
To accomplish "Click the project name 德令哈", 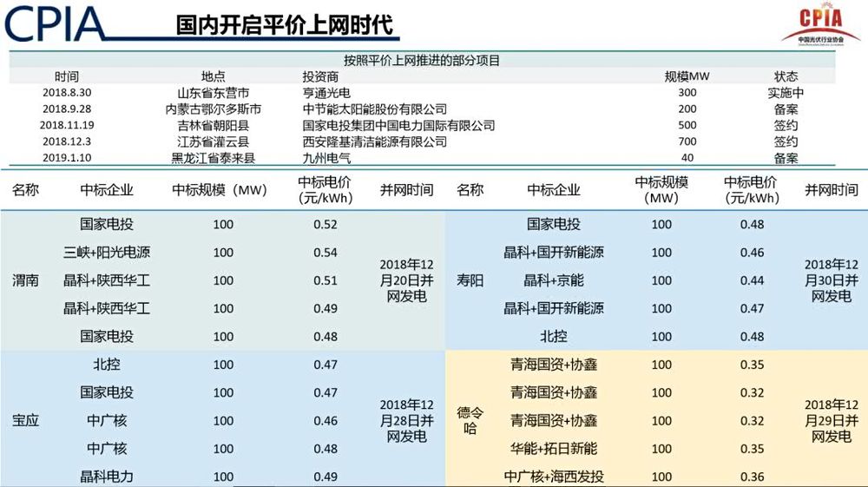I will (470, 420).
